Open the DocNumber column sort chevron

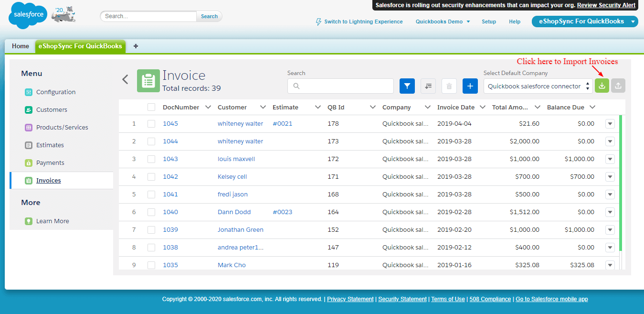pos(208,107)
